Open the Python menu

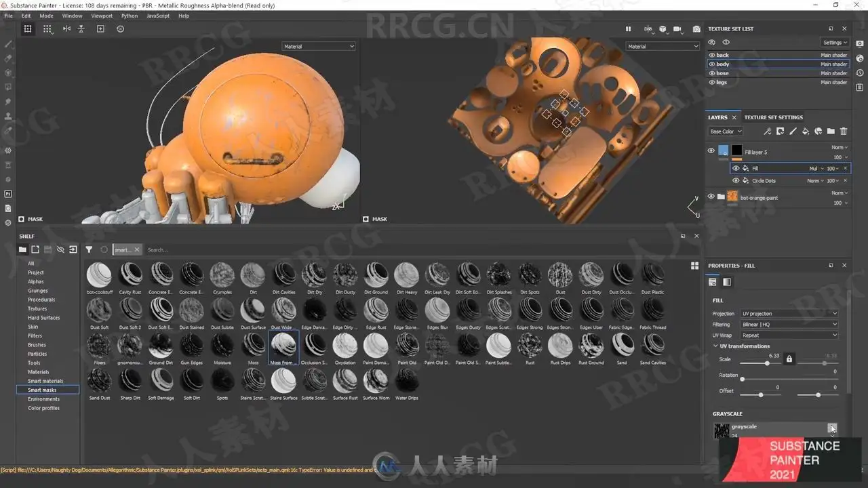[129, 16]
